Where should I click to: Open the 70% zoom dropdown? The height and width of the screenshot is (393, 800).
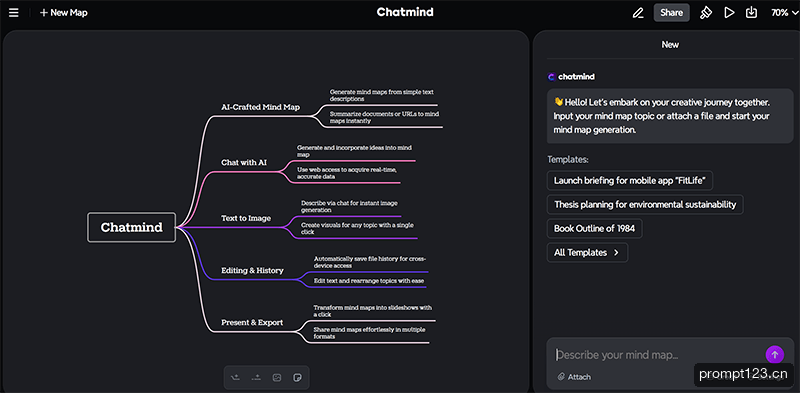(784, 13)
